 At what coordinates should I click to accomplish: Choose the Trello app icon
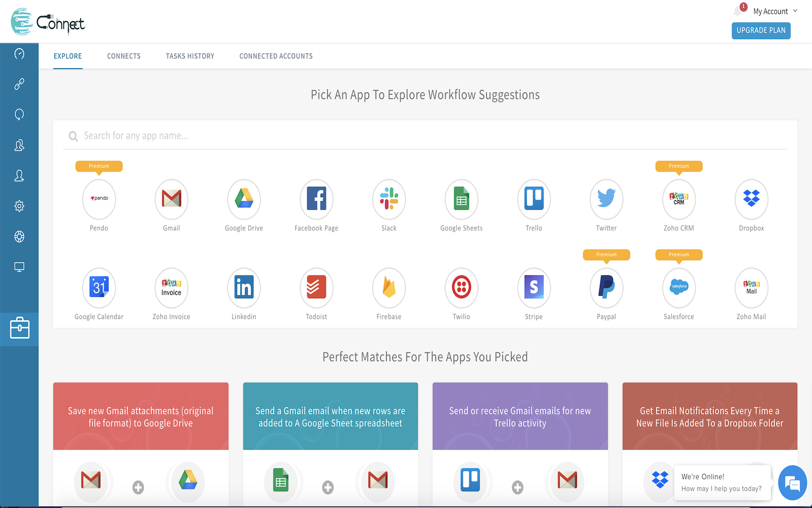click(533, 199)
